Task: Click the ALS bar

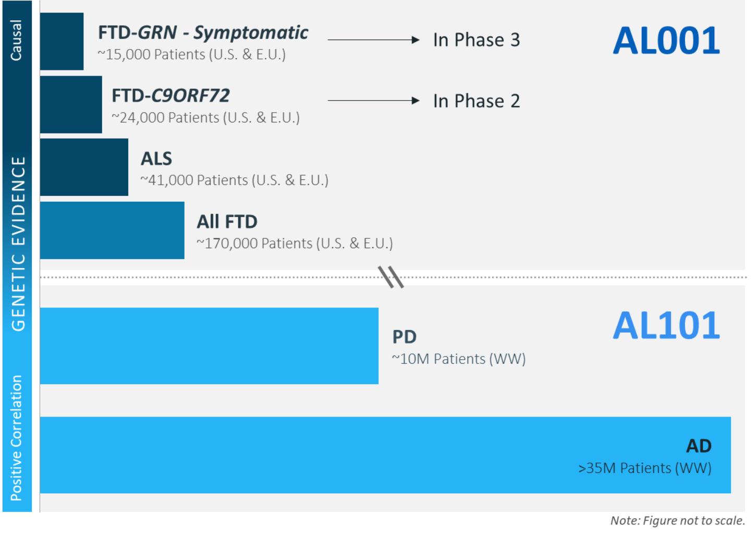Action: tap(84, 167)
